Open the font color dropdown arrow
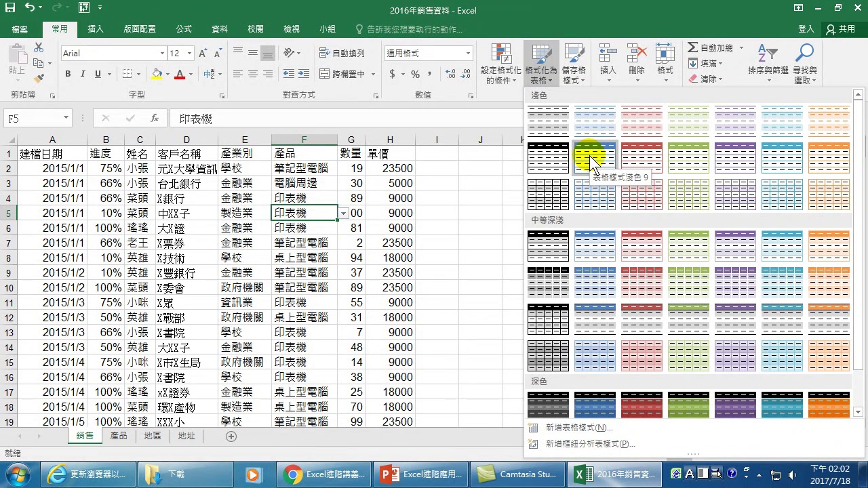 [191, 74]
